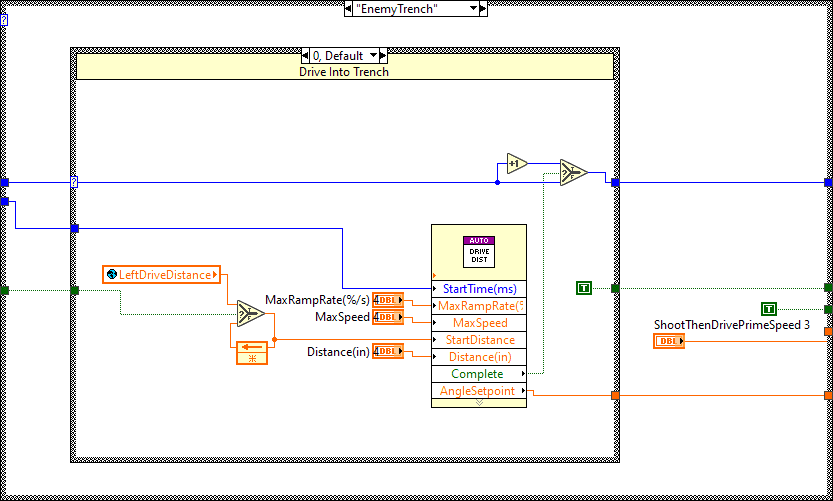Go to previous case before "0, Default"

pyautogui.click(x=307, y=56)
